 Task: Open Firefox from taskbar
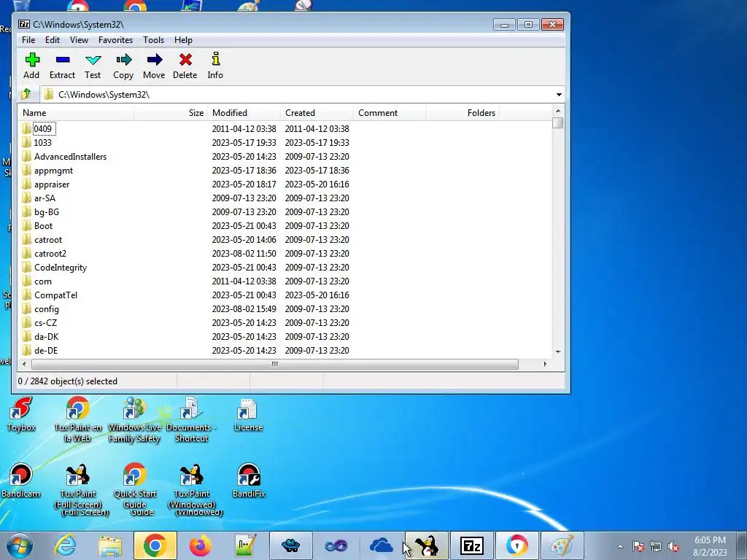tap(200, 545)
